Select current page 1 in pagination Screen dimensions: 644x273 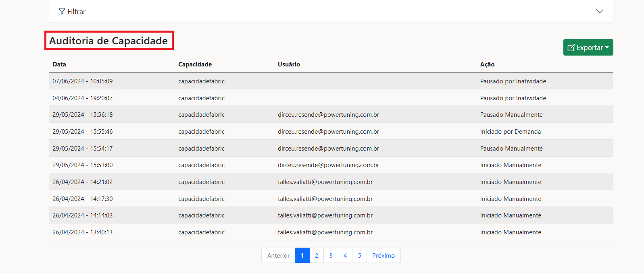(x=302, y=255)
